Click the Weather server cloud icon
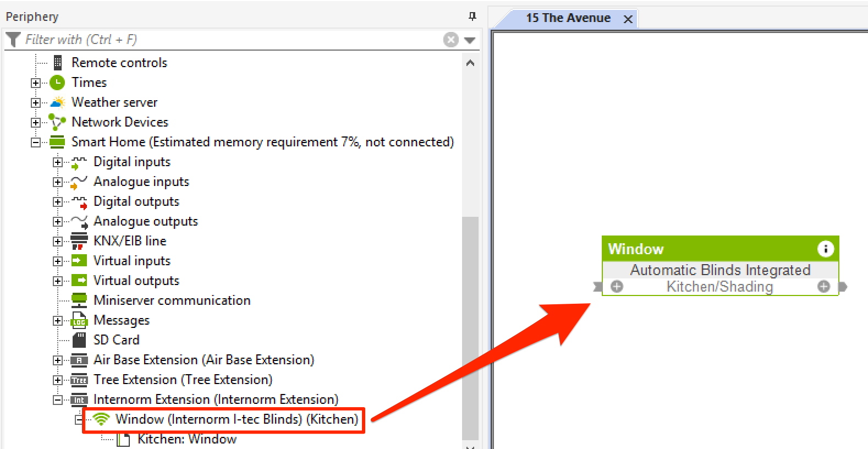868x449 pixels. click(x=57, y=102)
